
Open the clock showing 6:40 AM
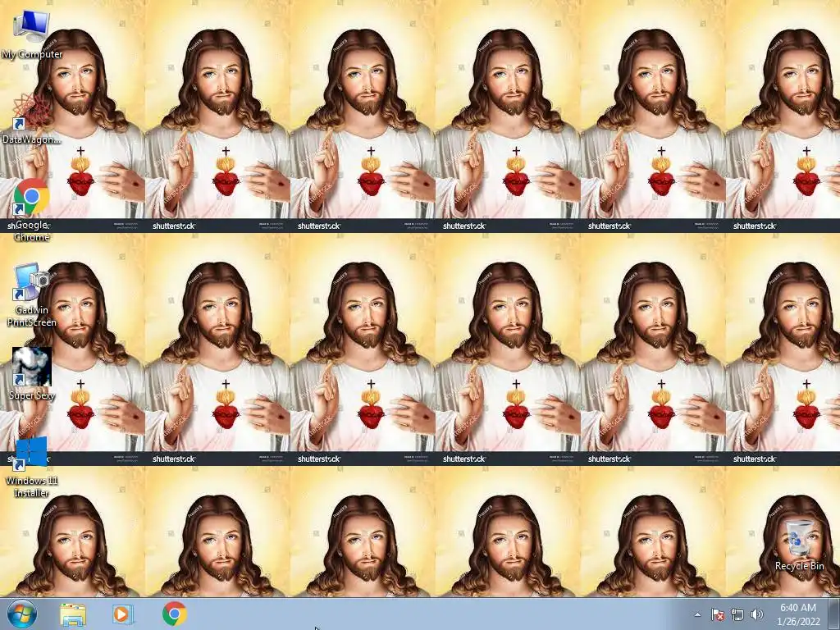point(798,614)
